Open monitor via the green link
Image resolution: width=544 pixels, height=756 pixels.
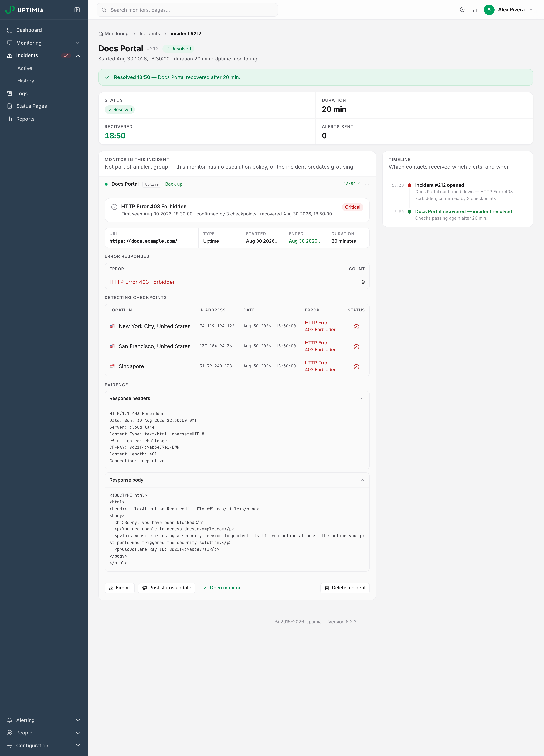coord(222,588)
